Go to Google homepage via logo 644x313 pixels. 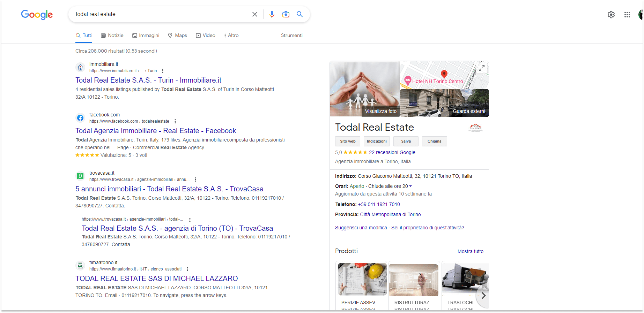coord(37,14)
